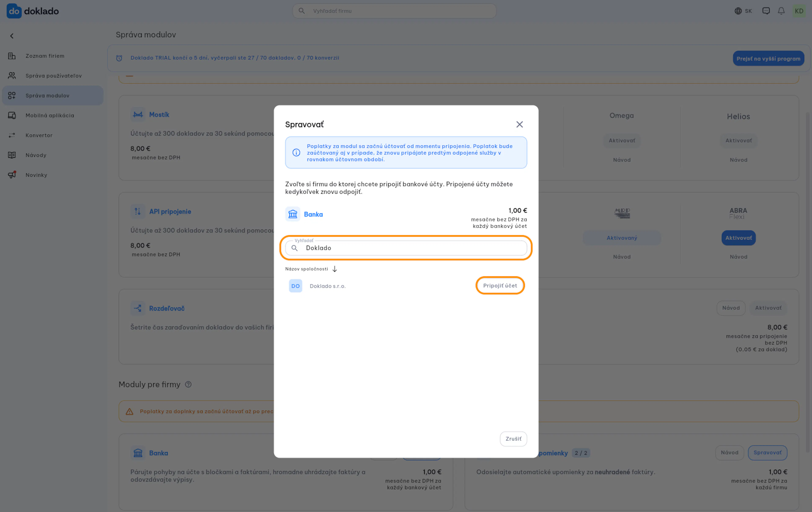Image resolution: width=812 pixels, height=512 pixels.
Task: Click the Banka icon in the dialog
Action: [x=293, y=214]
